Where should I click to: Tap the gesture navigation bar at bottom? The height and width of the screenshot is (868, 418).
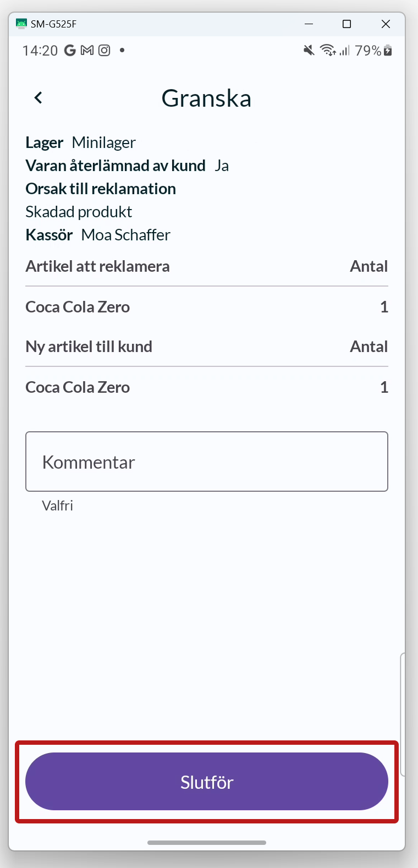click(207, 842)
